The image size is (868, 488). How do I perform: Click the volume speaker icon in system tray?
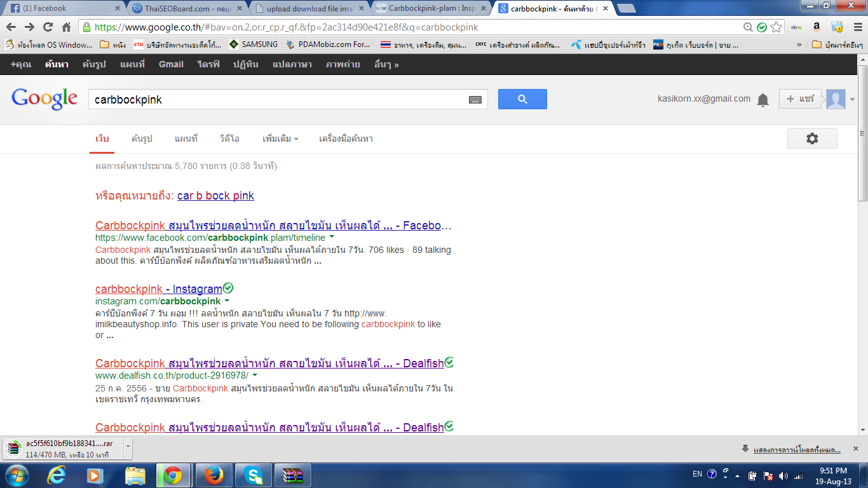783,475
